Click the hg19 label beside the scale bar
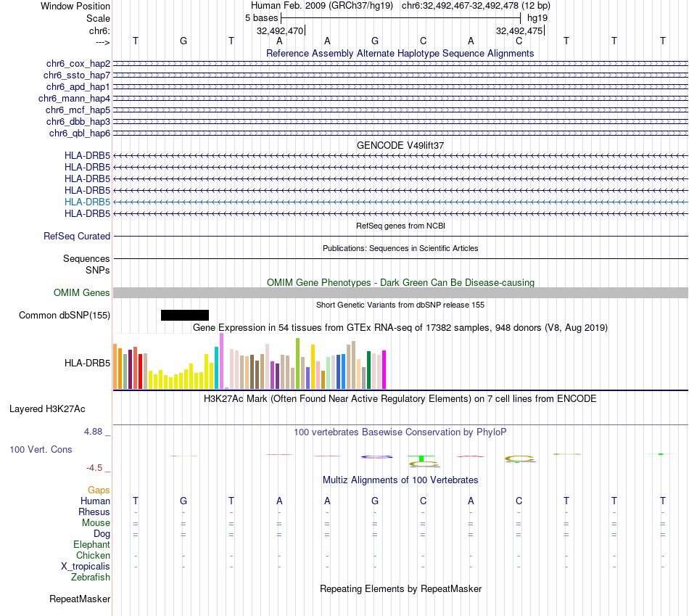The width and height of the screenshot is (689, 616). coord(537,18)
